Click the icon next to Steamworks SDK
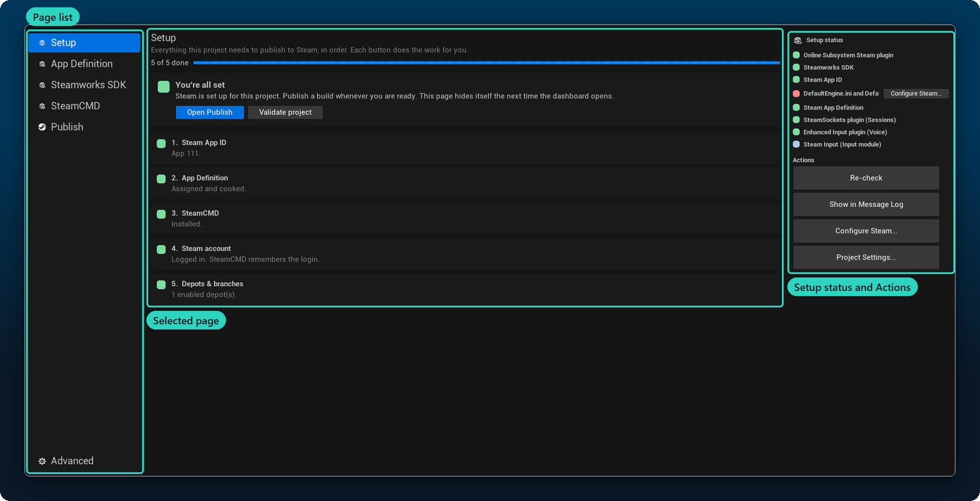This screenshot has width=980, height=501. pyautogui.click(x=42, y=85)
